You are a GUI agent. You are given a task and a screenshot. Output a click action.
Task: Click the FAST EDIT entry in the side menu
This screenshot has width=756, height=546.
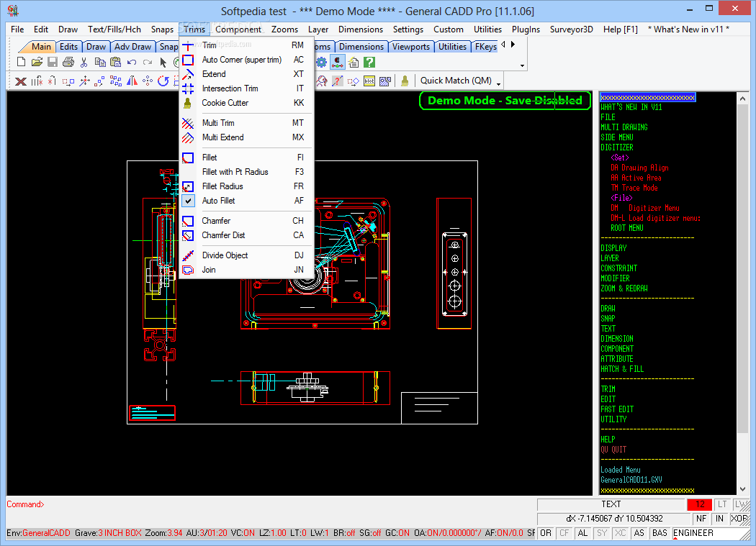pyautogui.click(x=617, y=409)
